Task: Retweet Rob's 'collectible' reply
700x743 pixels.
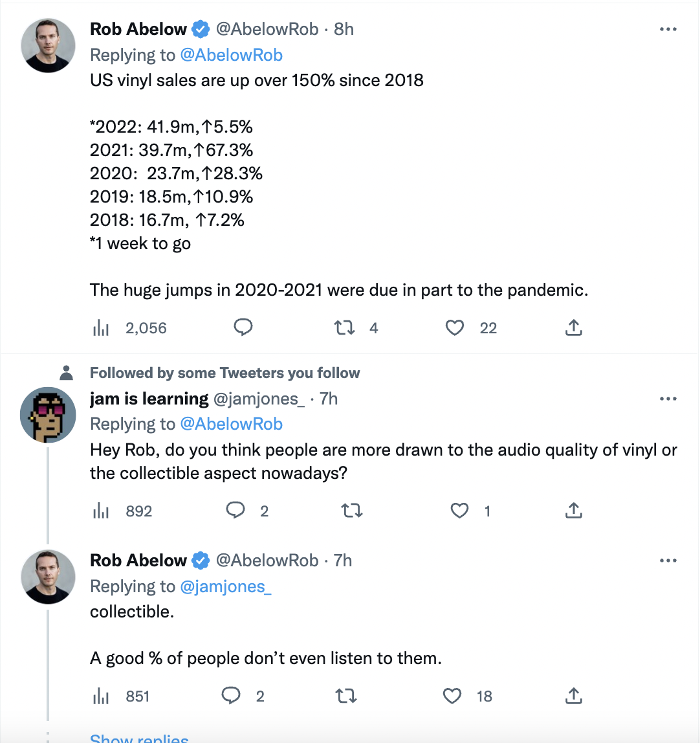Action: point(346,696)
